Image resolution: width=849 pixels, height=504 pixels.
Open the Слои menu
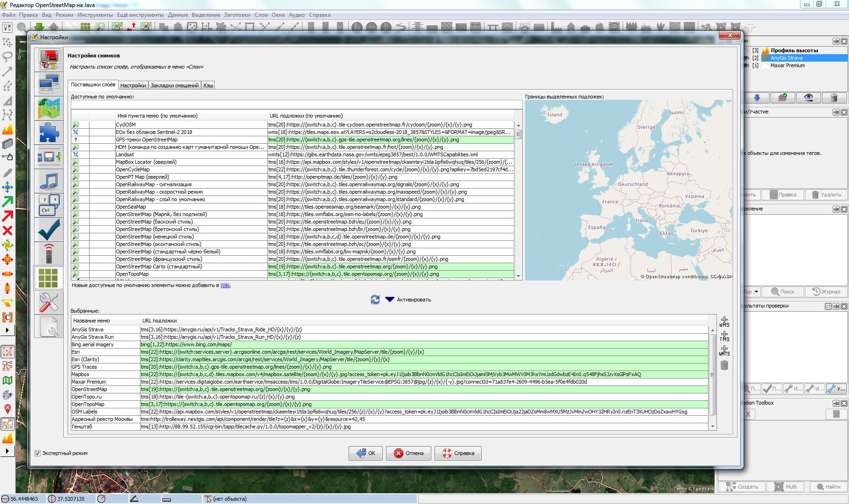261,15
